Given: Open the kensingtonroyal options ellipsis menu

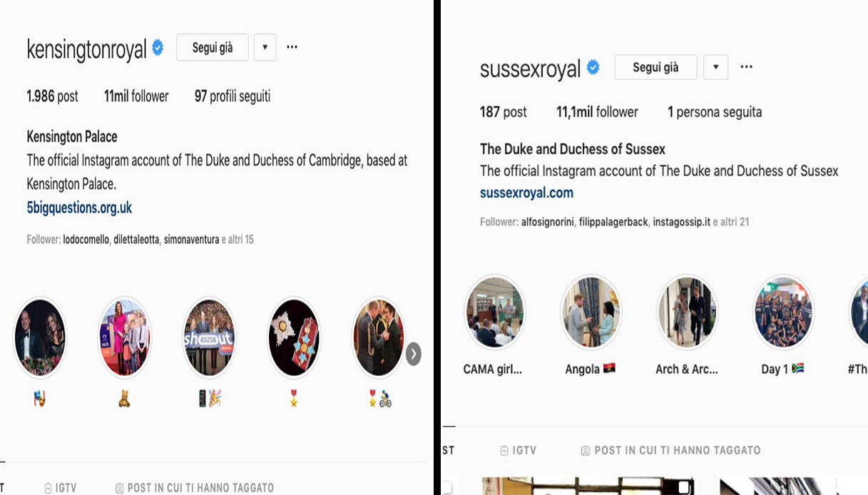Looking at the screenshot, I should [292, 47].
